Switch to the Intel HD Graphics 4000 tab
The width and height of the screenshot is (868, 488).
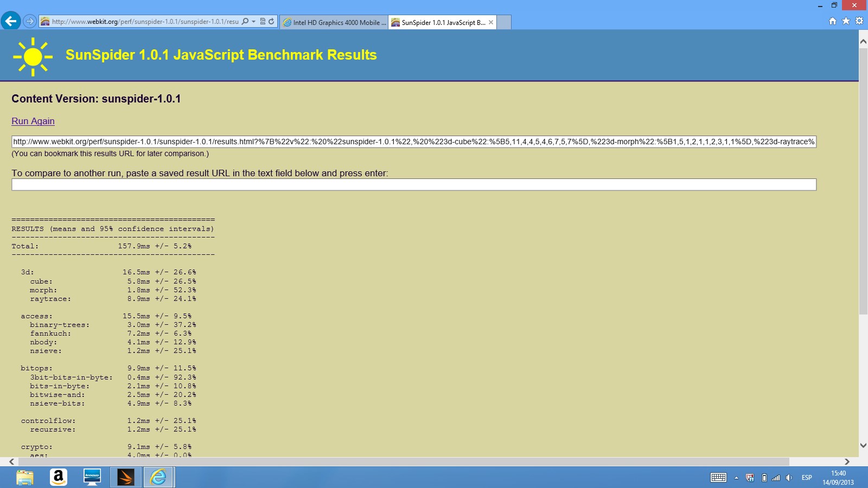334,22
